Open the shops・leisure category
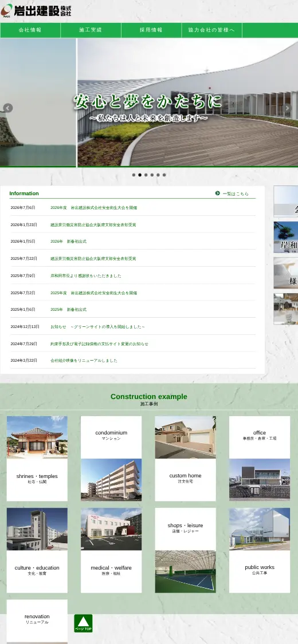This screenshot has width=298, height=644. click(x=185, y=528)
